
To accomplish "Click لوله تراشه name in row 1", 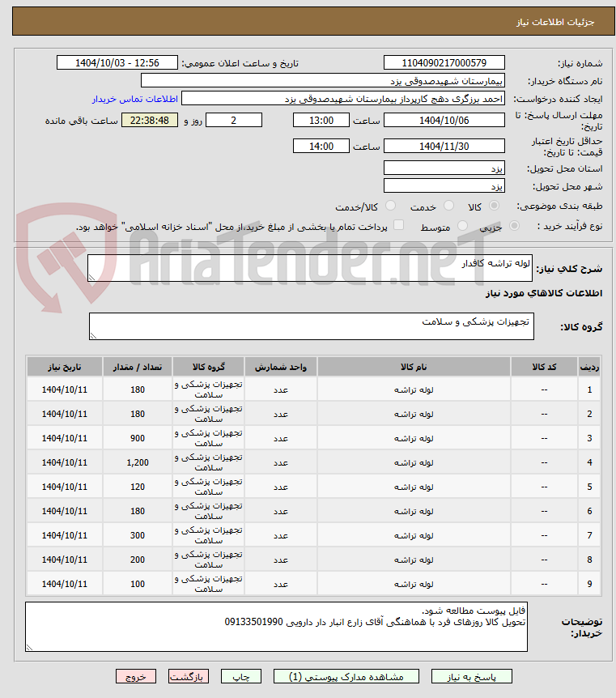I will pos(414,389).
